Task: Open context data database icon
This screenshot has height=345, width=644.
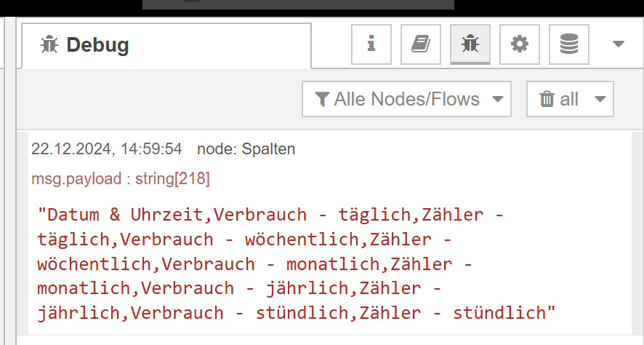Action: pos(569,44)
